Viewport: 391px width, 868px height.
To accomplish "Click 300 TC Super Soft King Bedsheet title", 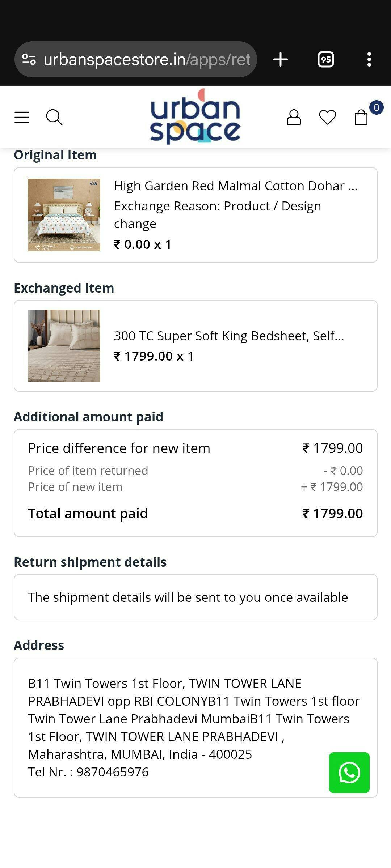I will (x=229, y=336).
